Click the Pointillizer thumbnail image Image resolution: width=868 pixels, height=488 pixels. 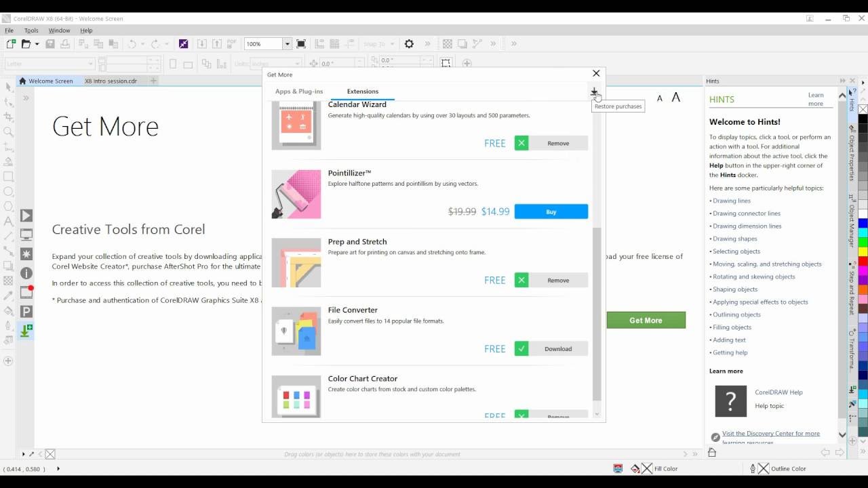coord(296,194)
